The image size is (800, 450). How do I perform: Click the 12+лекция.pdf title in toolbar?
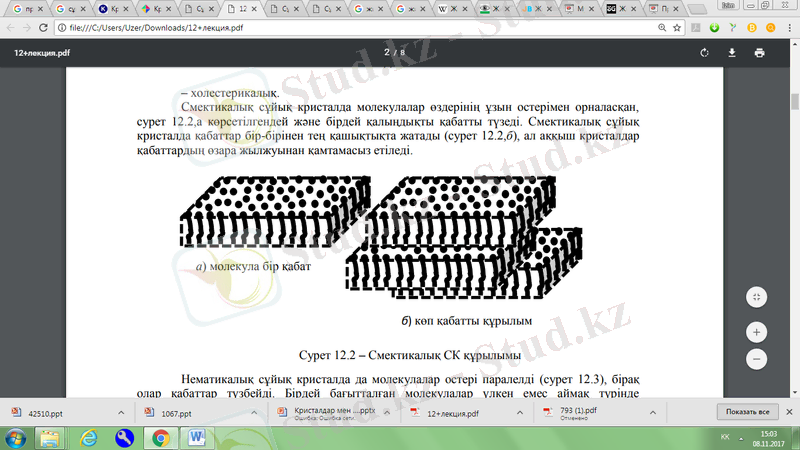coord(42,53)
